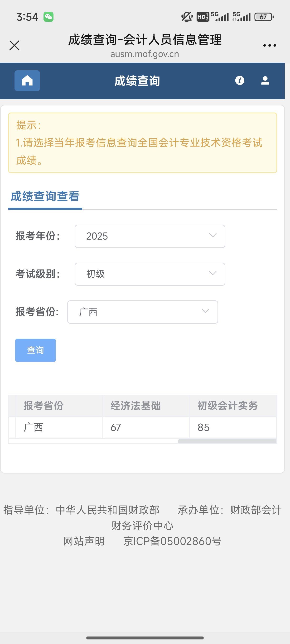Tap the WeChat notification icon in status bar

coord(48,17)
